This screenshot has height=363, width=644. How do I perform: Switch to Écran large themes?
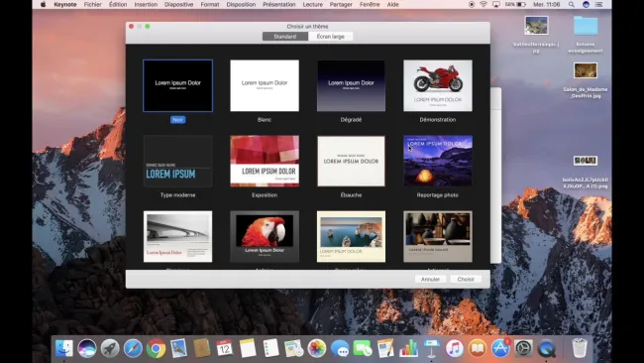(330, 37)
